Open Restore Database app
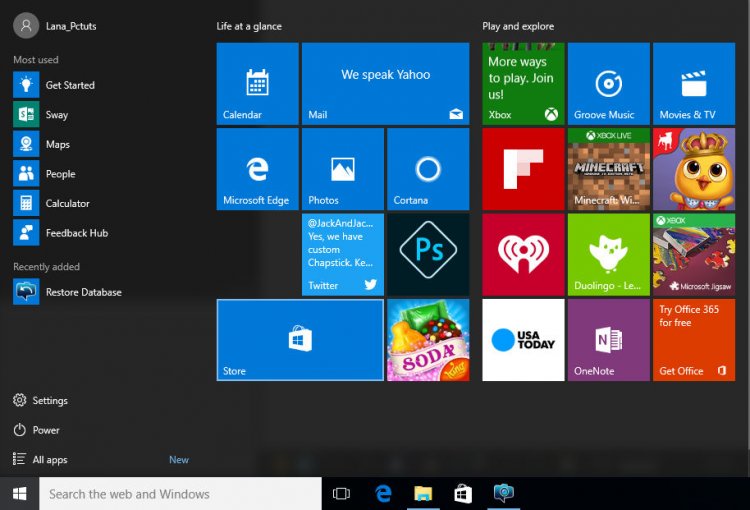This screenshot has width=750, height=510. (67, 292)
